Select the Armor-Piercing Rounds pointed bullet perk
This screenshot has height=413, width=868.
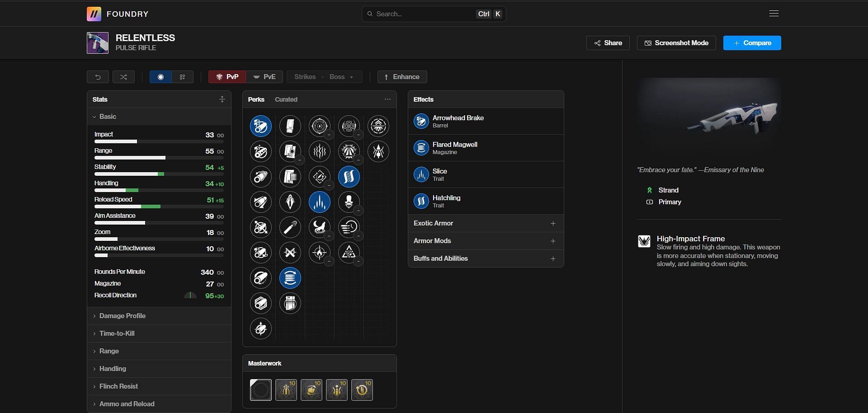coord(290,202)
